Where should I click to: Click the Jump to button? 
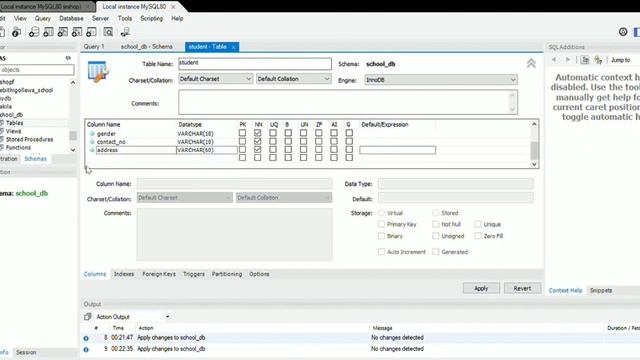620,60
